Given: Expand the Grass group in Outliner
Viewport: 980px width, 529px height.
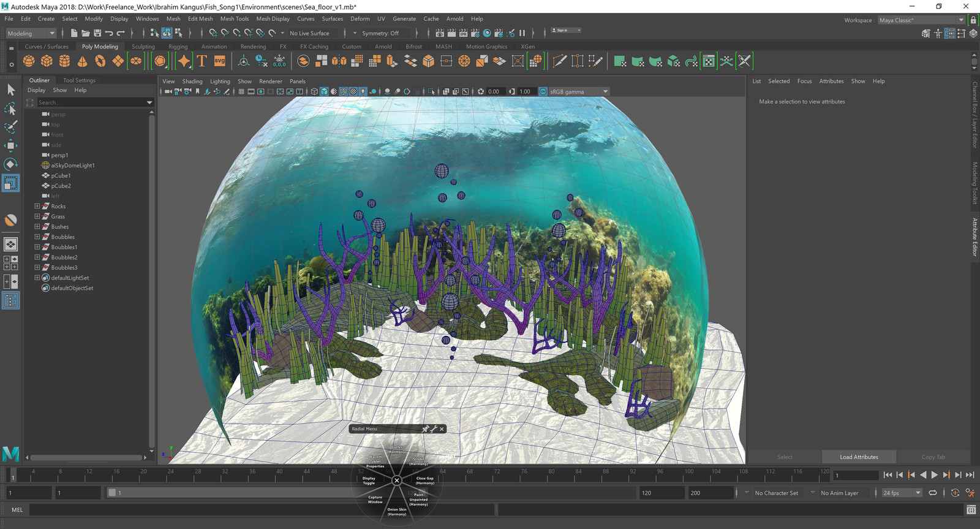Looking at the screenshot, I should coord(37,216).
